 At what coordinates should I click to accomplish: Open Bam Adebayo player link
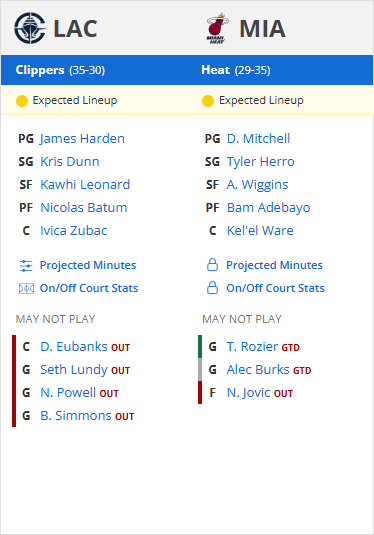tap(269, 207)
